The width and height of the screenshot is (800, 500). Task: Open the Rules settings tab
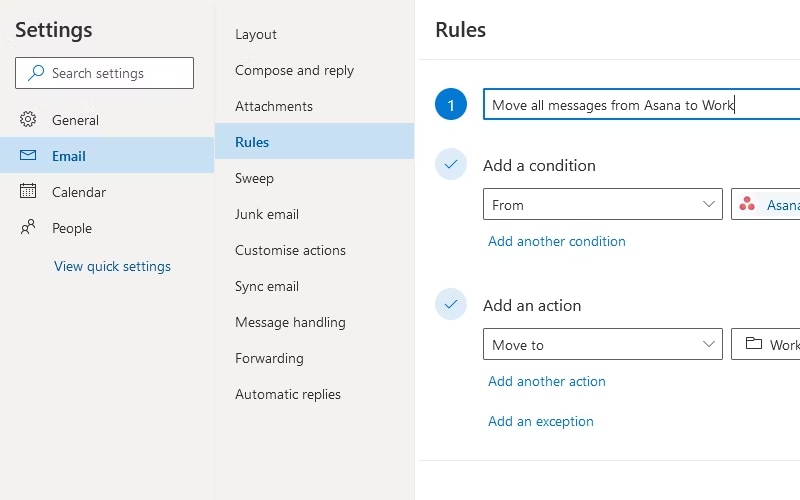252,142
